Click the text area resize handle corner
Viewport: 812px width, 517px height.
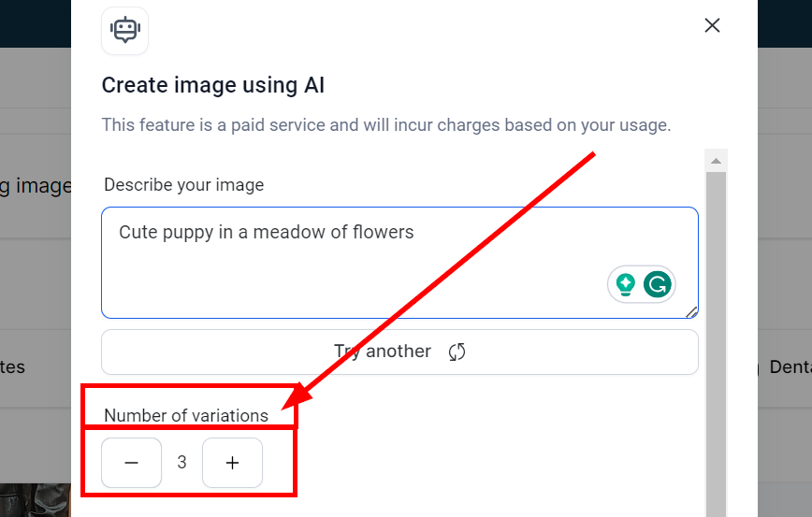692,312
